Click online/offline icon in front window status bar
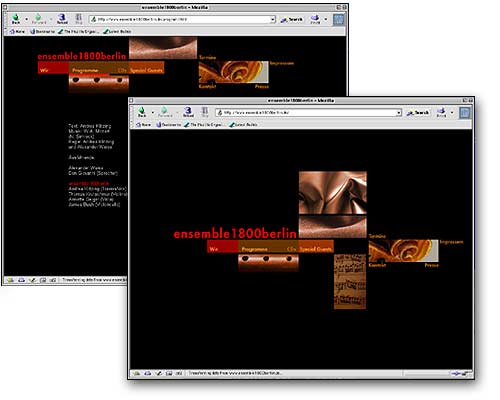This screenshot has height=400, width=500. coord(456,373)
